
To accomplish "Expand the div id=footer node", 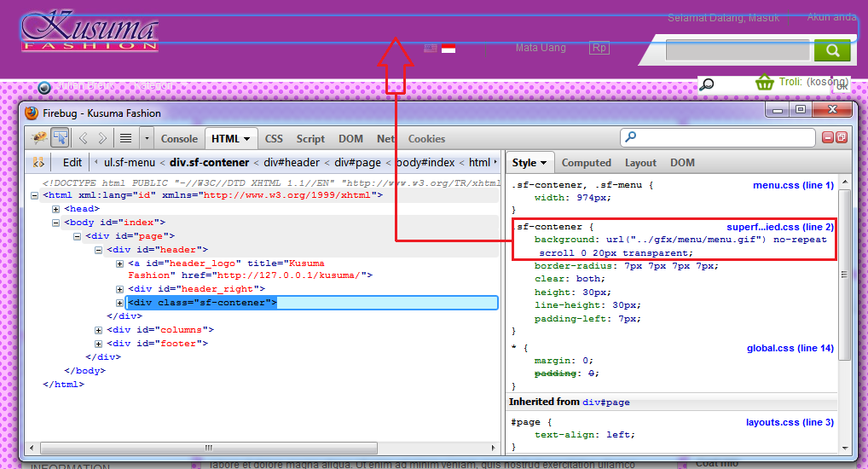I will coord(99,344).
